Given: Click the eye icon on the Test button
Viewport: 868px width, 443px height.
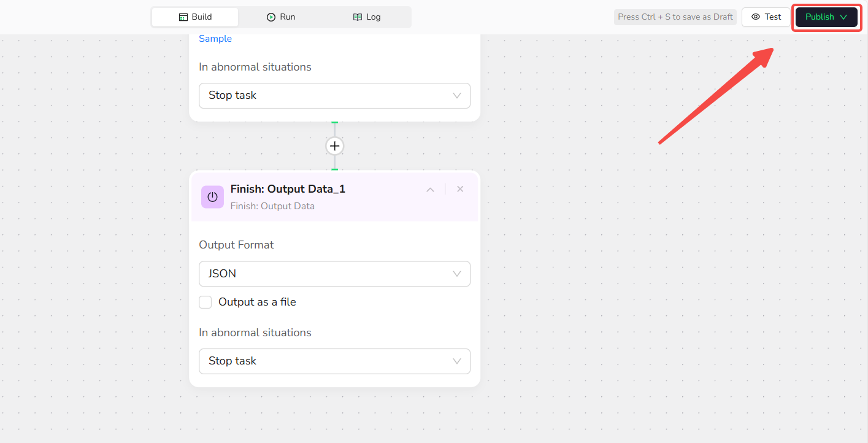Looking at the screenshot, I should coord(756,17).
